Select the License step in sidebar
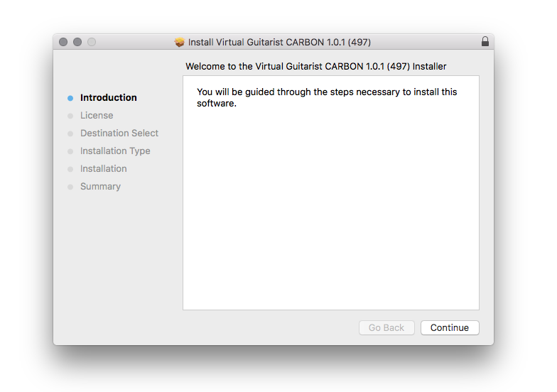This screenshot has width=557, height=392. click(x=97, y=115)
